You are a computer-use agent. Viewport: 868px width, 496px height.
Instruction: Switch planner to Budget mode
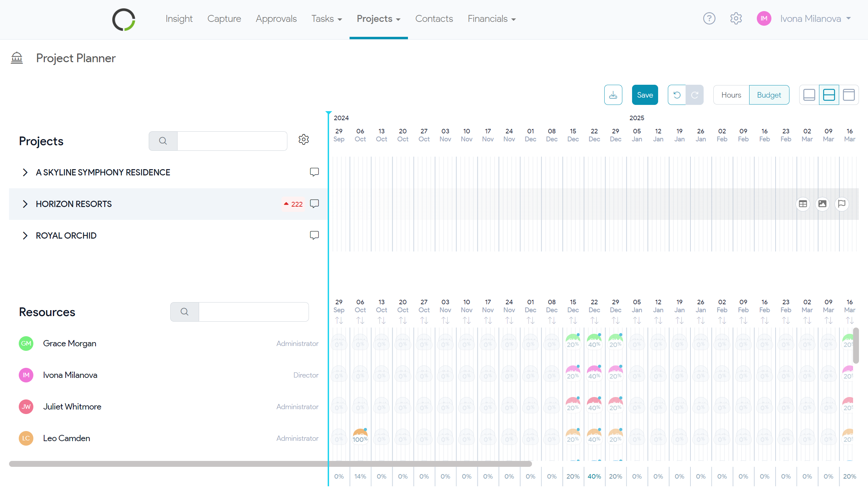[x=769, y=95]
